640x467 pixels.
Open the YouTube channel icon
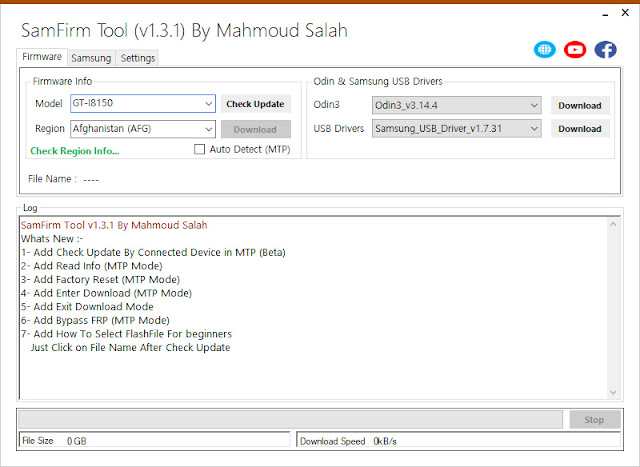(575, 50)
